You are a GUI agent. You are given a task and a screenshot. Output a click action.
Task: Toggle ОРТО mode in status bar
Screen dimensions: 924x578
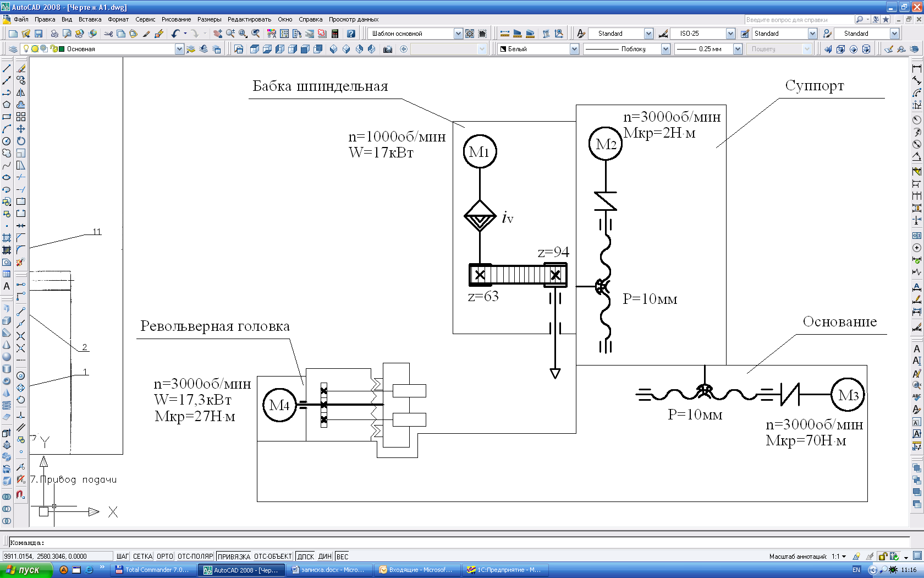pyautogui.click(x=165, y=557)
